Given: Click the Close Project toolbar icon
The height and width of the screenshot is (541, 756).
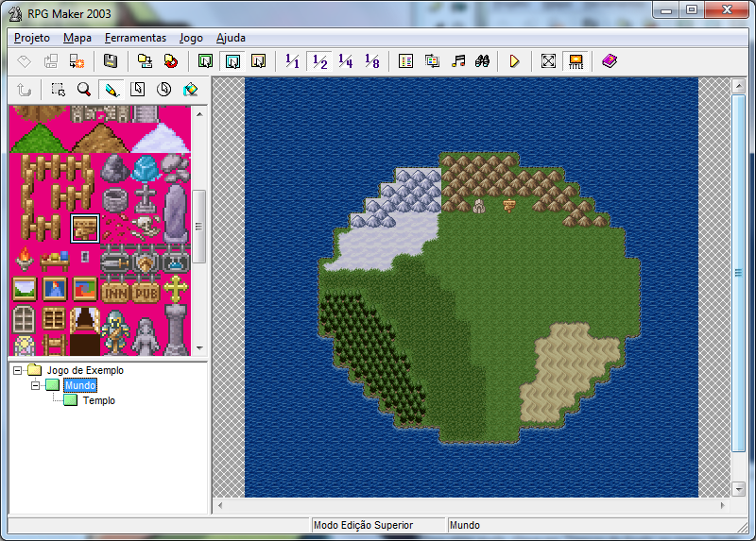Looking at the screenshot, I should point(77,61).
